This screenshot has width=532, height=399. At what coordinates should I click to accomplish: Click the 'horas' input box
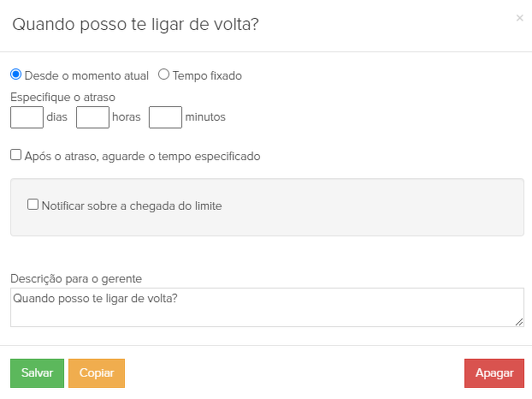(x=92, y=116)
